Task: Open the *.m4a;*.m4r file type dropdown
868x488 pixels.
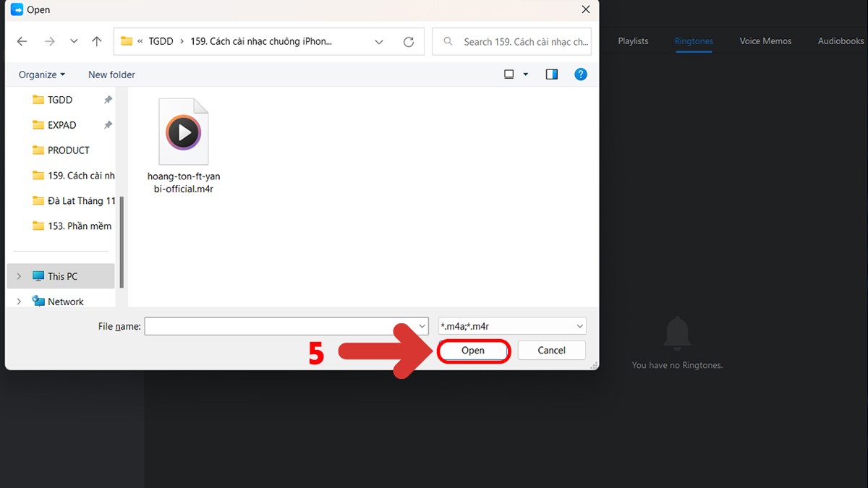Action: tap(512, 327)
